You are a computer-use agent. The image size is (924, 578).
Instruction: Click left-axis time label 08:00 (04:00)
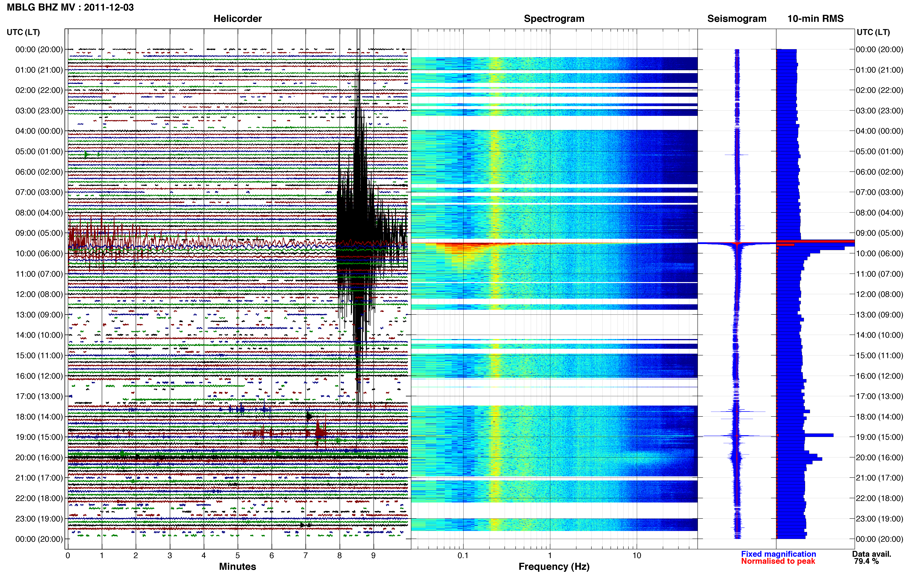(x=39, y=212)
